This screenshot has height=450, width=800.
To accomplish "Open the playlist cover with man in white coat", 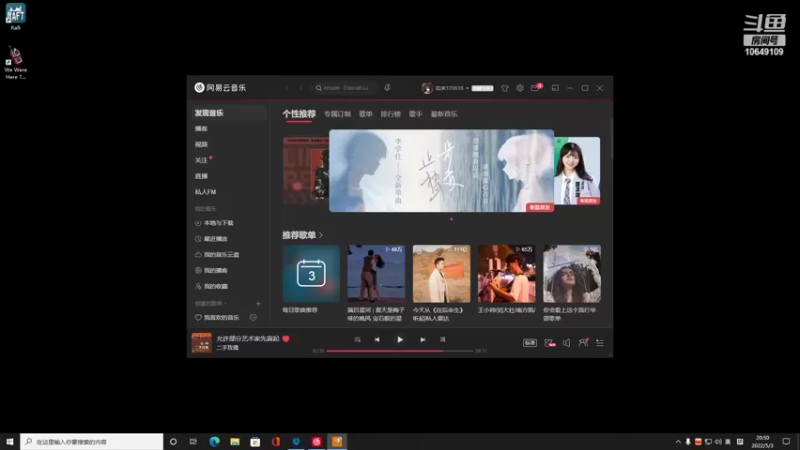I will click(441, 273).
